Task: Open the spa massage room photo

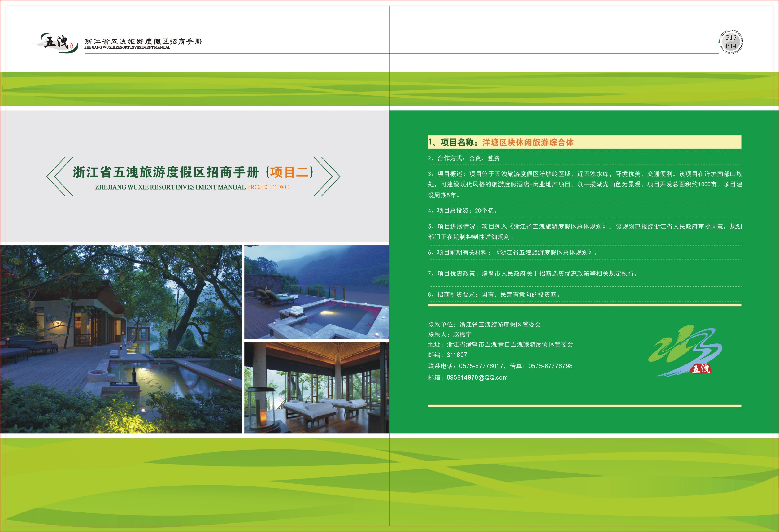Action: click(316, 387)
